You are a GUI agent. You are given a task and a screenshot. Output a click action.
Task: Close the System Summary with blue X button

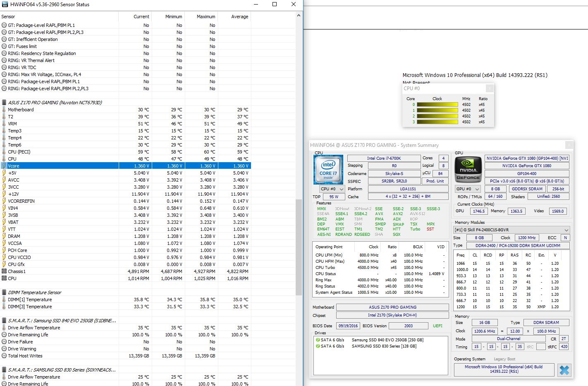tap(564, 370)
